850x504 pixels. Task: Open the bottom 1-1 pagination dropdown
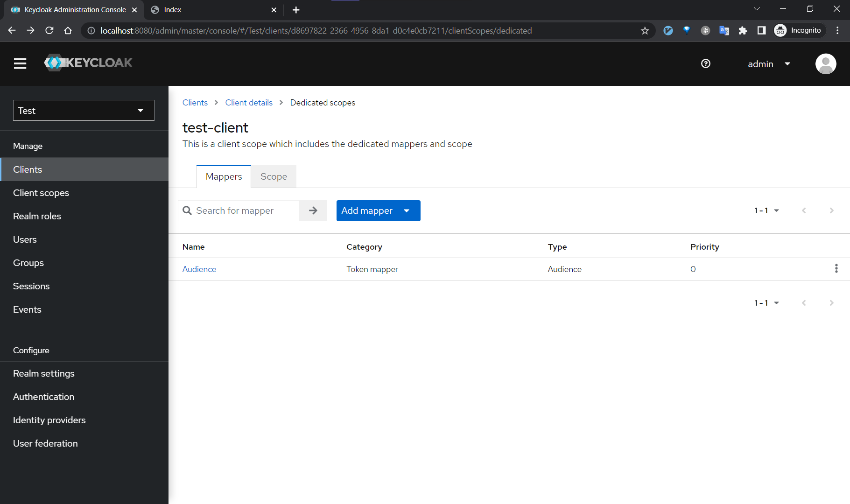coord(766,303)
